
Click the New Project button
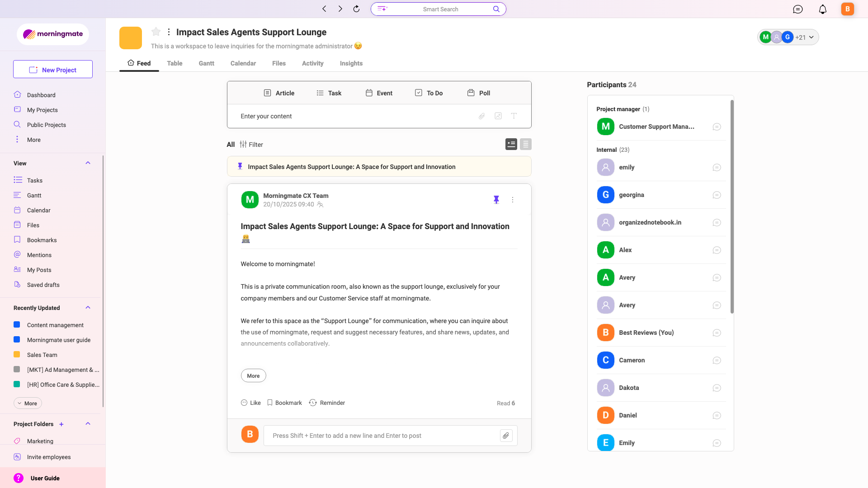(x=53, y=70)
